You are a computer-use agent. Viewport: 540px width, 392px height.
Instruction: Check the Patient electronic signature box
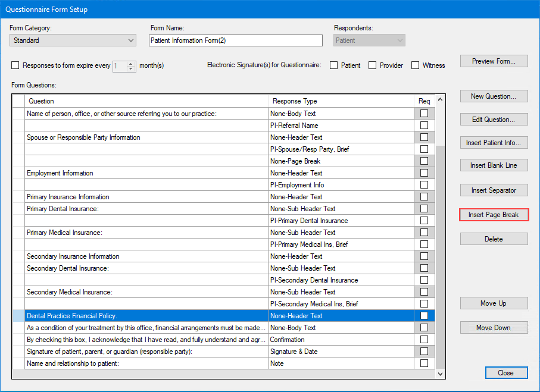click(x=334, y=65)
